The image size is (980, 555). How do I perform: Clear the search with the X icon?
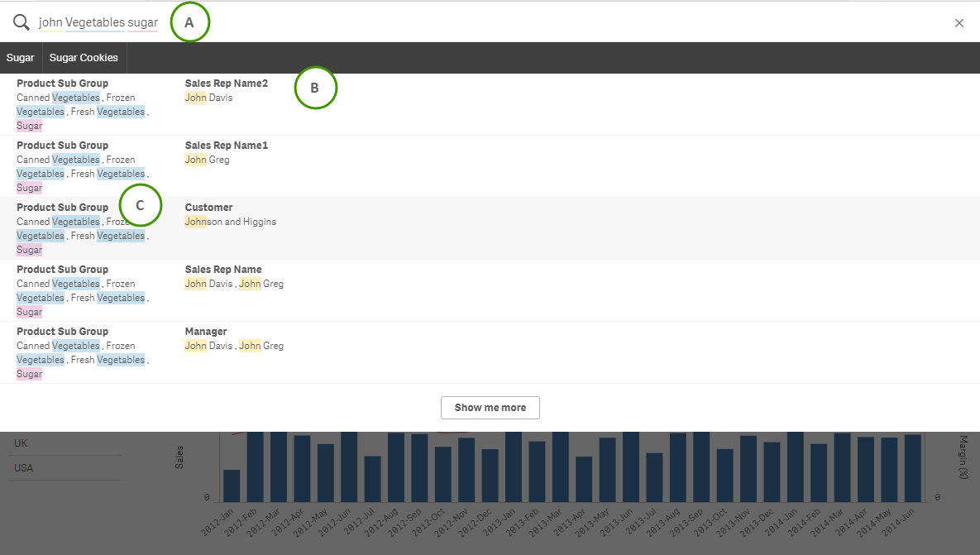tap(959, 22)
